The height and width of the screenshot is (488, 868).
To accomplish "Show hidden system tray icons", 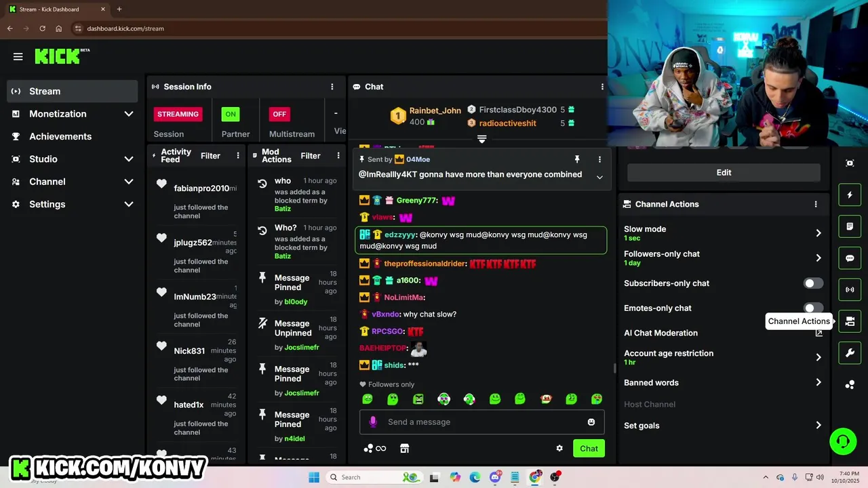I will coord(766,477).
